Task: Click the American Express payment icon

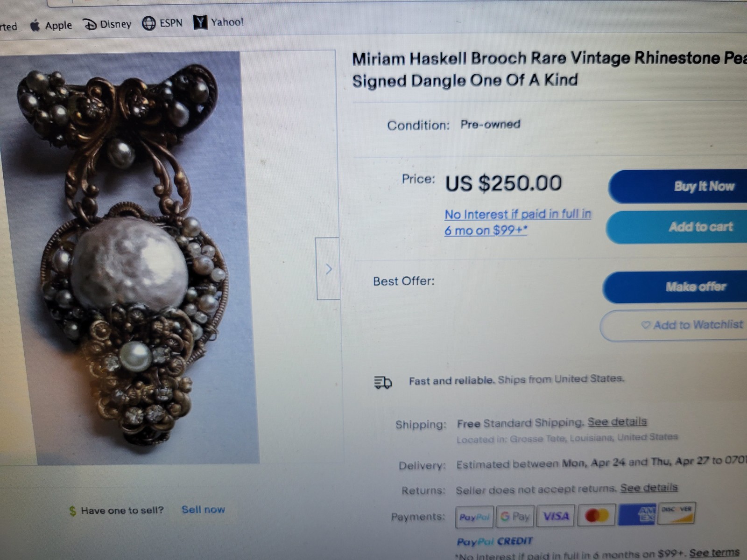Action: point(637,514)
